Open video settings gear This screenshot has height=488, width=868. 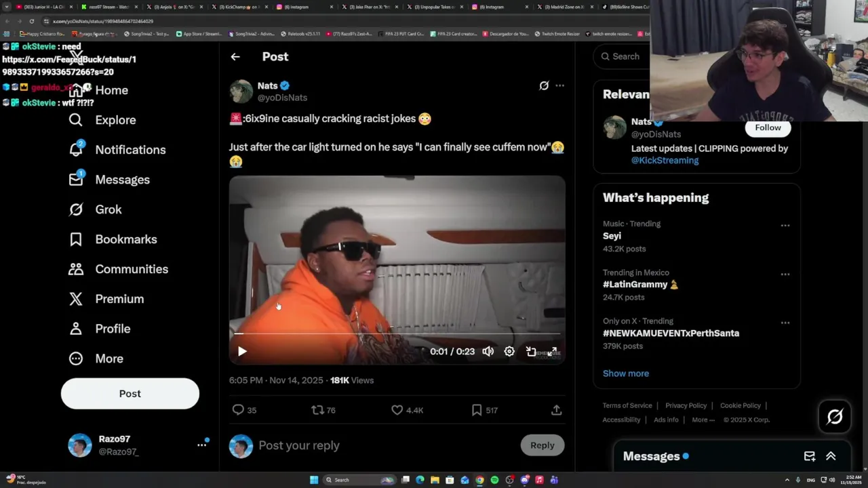click(x=509, y=351)
